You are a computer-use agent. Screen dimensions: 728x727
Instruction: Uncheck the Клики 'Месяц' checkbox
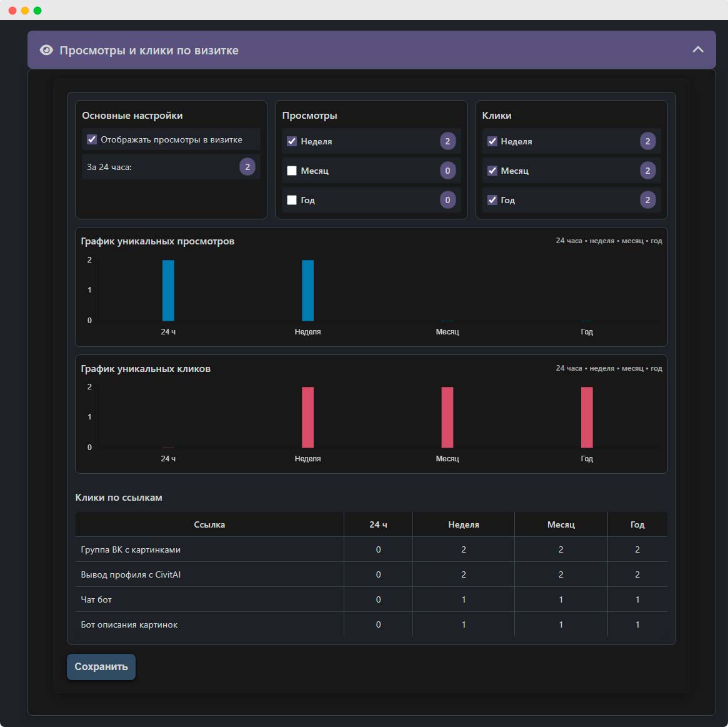(x=492, y=171)
